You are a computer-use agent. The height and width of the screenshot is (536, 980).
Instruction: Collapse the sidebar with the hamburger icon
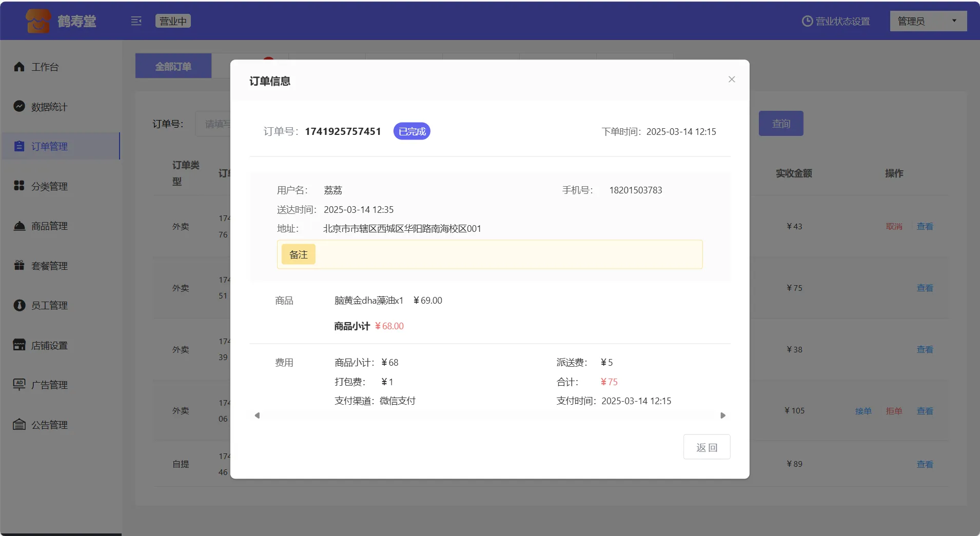pos(136,21)
